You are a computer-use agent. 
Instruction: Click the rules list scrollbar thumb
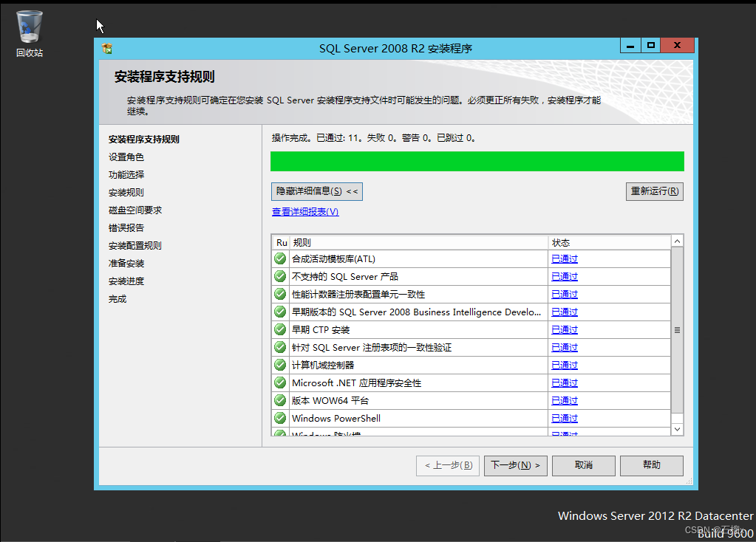pos(678,330)
